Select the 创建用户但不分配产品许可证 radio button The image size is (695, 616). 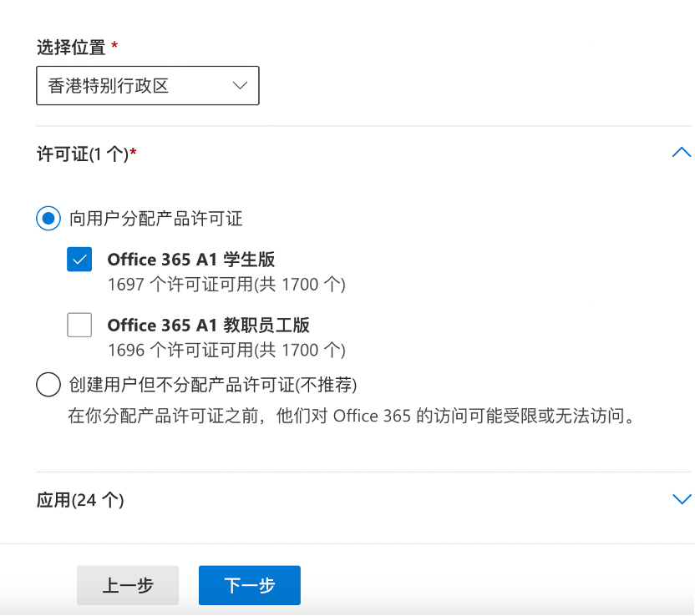point(48,385)
